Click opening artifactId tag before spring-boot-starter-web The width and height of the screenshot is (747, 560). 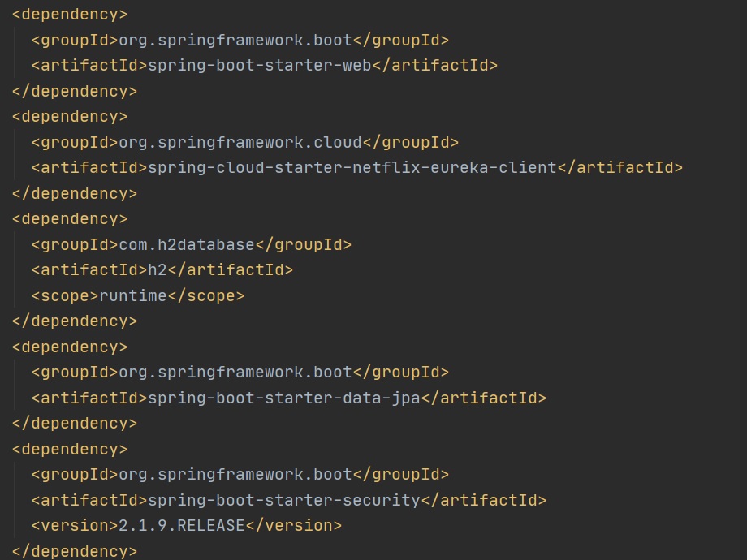89,66
